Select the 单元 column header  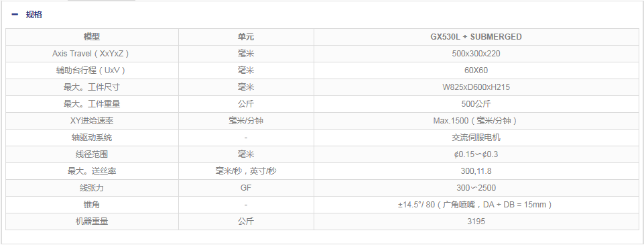246,37
